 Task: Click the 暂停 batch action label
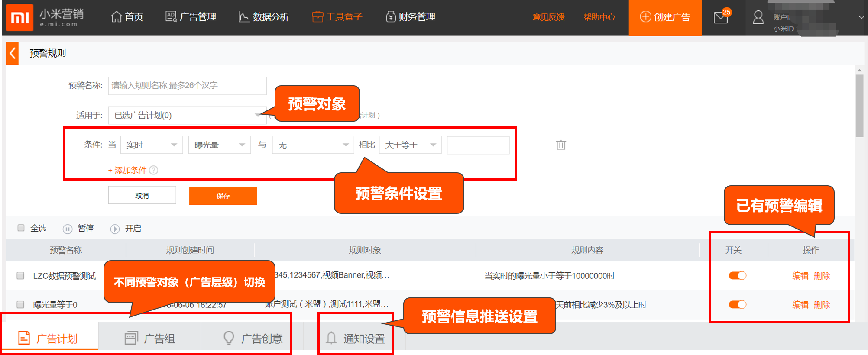(x=85, y=228)
